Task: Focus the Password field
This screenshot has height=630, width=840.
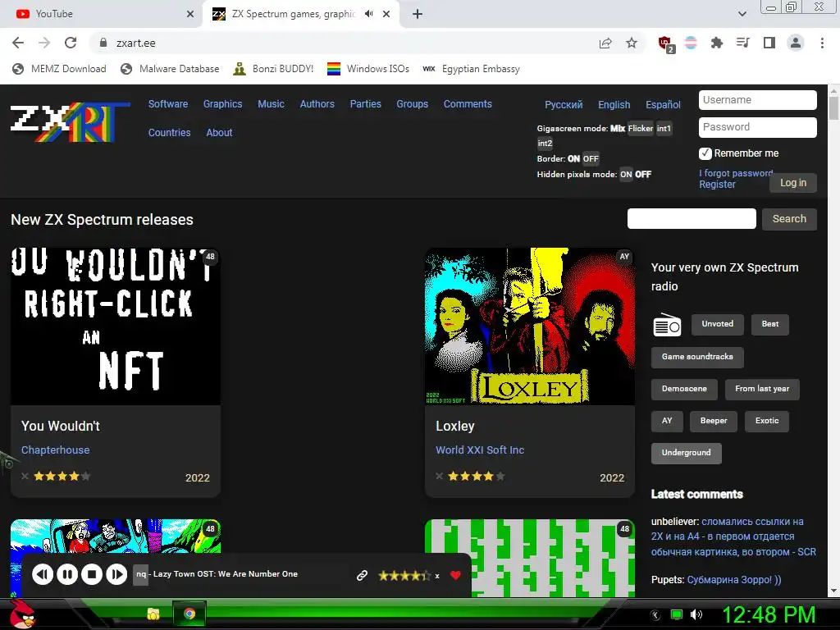Action: (757, 127)
